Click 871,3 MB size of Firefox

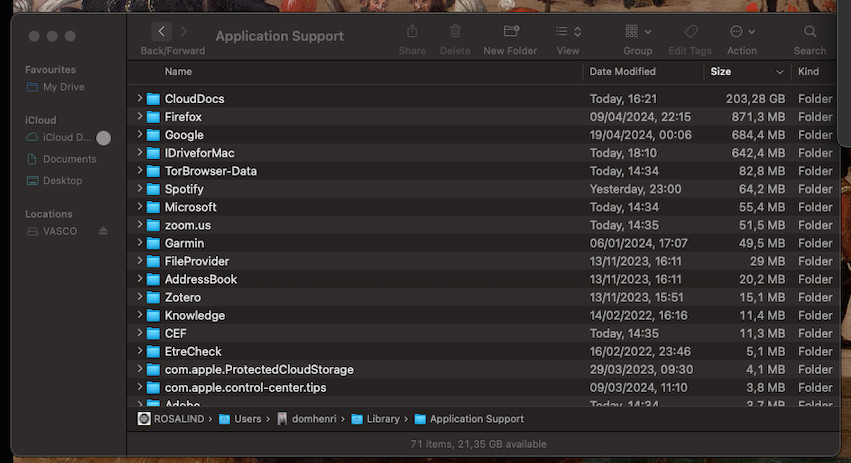(x=758, y=117)
